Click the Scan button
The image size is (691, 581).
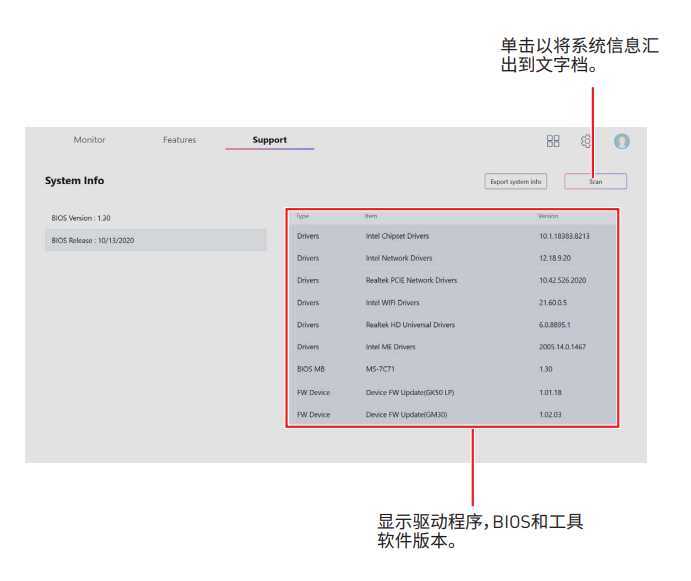[x=595, y=182]
